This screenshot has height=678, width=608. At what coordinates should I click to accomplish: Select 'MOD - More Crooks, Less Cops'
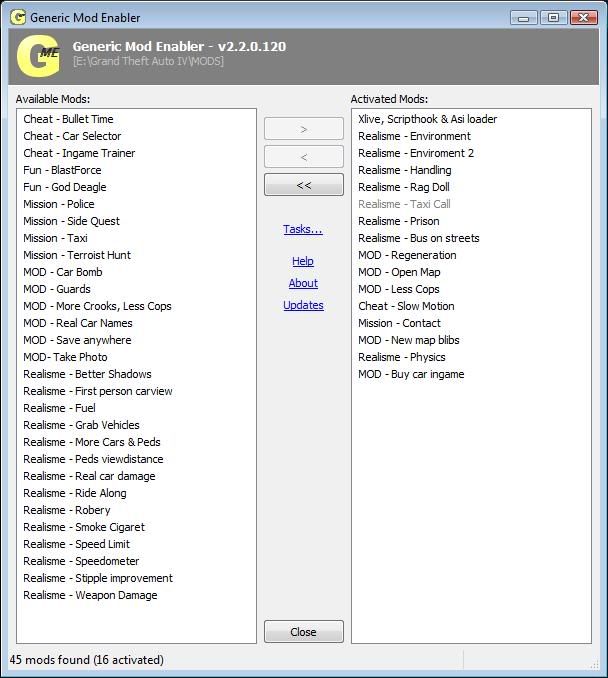tap(97, 306)
